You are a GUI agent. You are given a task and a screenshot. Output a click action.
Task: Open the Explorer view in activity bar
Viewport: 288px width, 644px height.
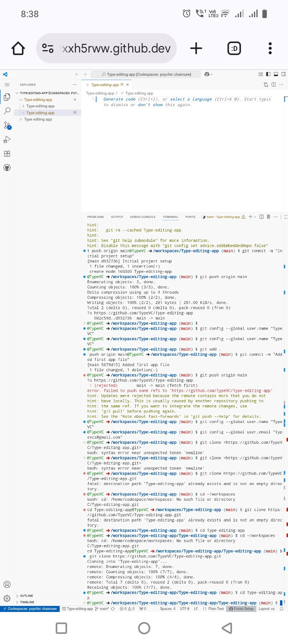coord(7,97)
